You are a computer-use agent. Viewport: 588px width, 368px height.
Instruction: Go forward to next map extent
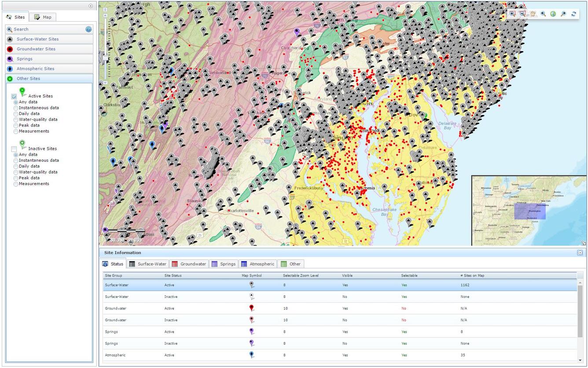coord(563,14)
